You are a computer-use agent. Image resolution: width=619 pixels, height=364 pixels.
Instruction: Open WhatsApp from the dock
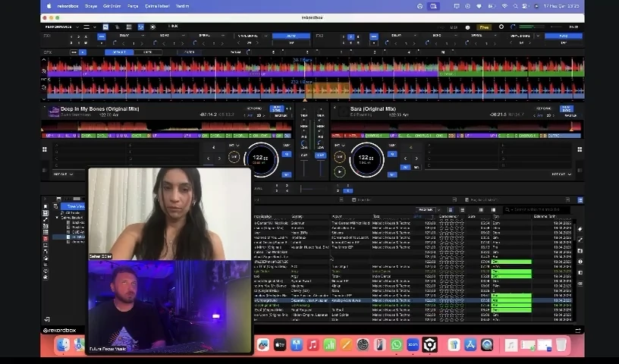click(396, 344)
